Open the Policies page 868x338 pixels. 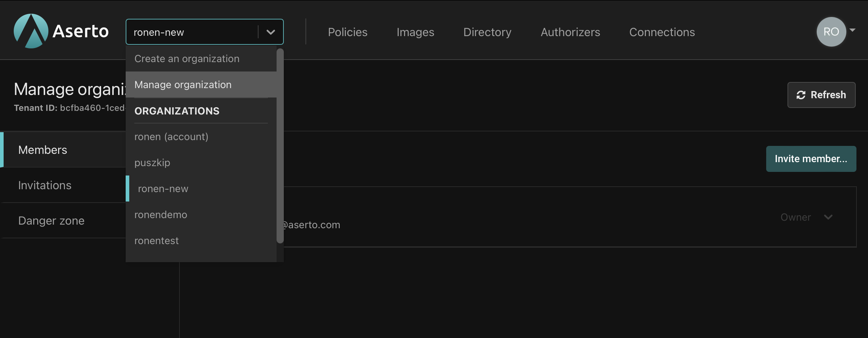[347, 32]
